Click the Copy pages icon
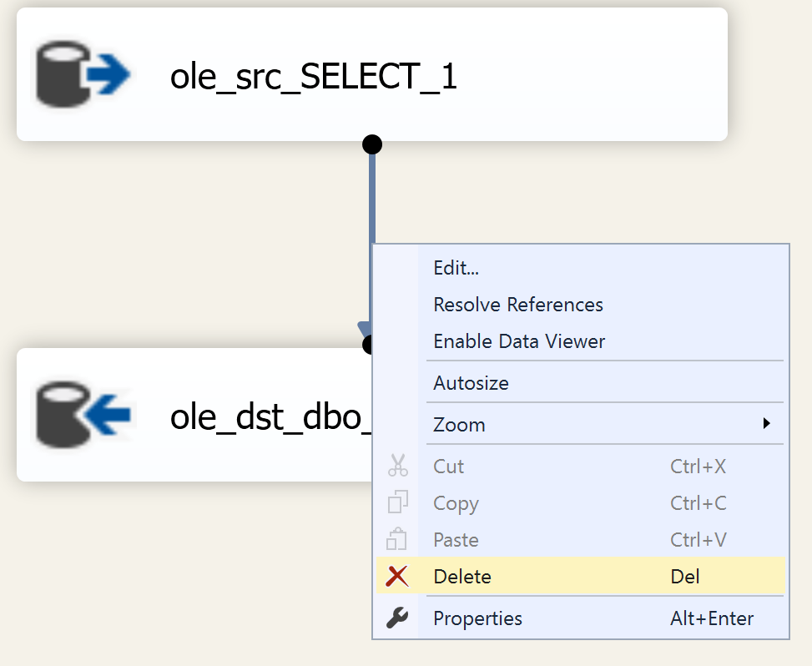812x666 pixels. pos(398,502)
